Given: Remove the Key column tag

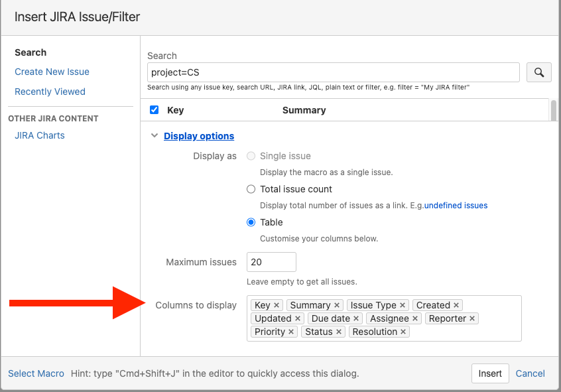Looking at the screenshot, I should click(x=277, y=305).
